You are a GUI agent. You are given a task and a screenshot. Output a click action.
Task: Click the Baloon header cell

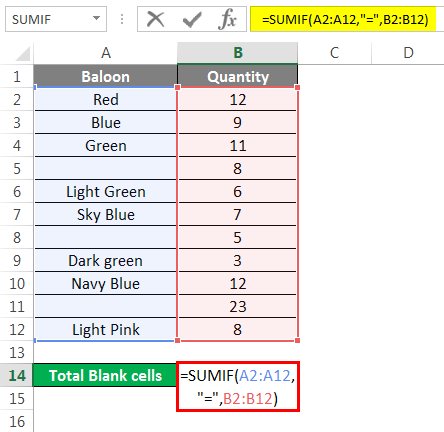(105, 76)
